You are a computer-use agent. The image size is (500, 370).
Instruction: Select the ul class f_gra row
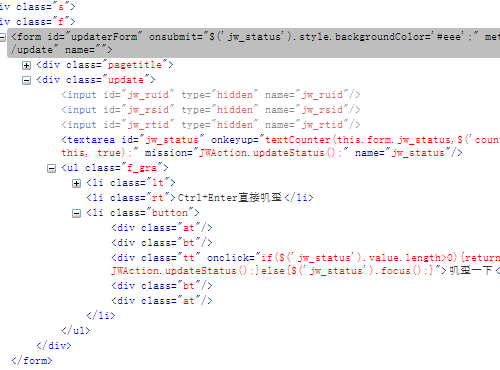(x=115, y=168)
